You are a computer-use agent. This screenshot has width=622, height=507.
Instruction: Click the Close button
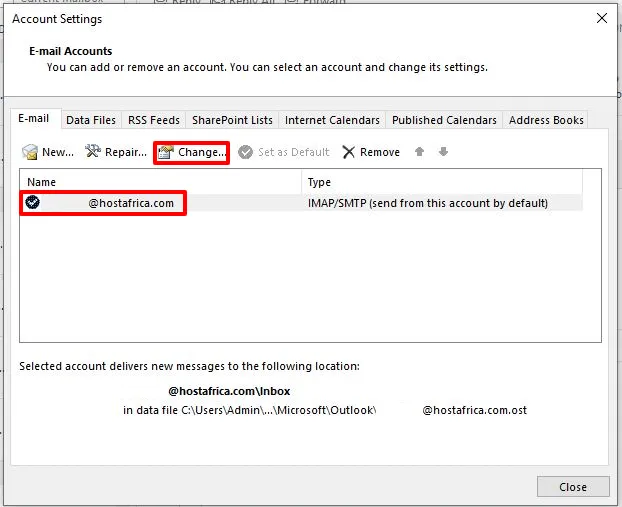[x=573, y=487]
